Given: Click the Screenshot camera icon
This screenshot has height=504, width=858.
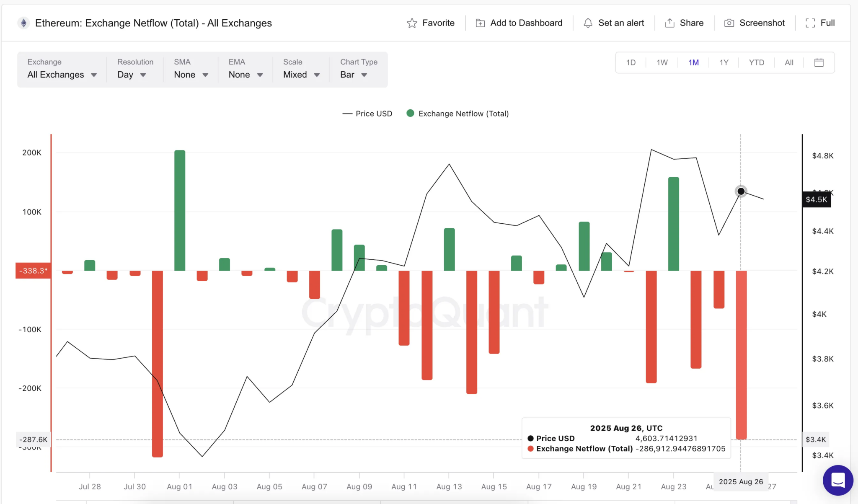Looking at the screenshot, I should (x=729, y=23).
